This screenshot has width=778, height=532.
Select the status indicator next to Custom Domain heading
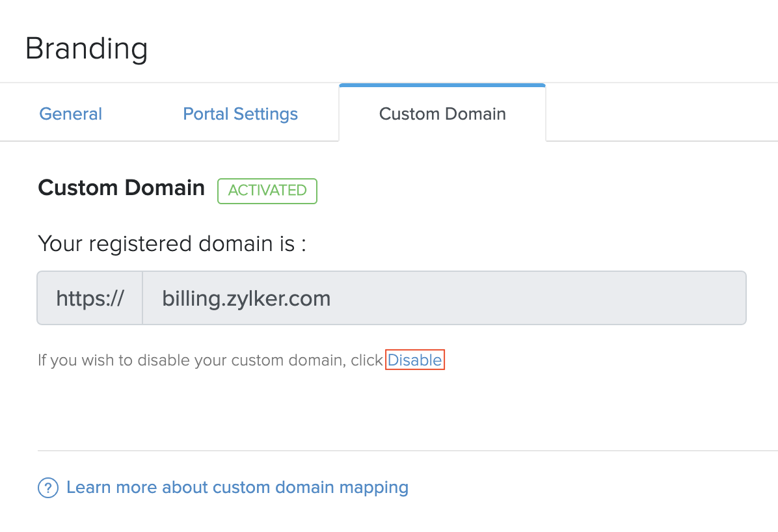[x=267, y=191]
